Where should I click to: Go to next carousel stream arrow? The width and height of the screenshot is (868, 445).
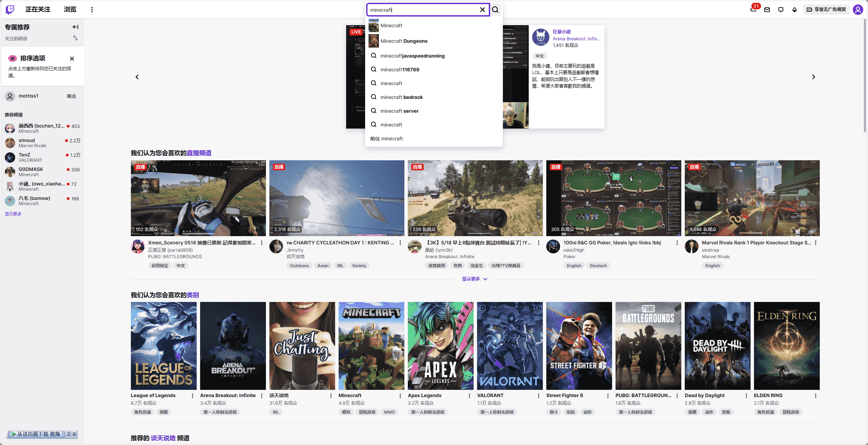[813, 77]
